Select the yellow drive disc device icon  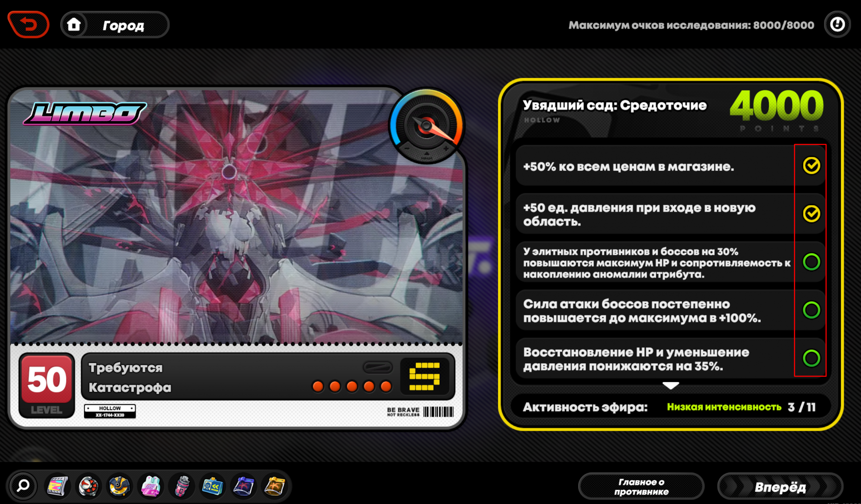pyautogui.click(x=119, y=486)
